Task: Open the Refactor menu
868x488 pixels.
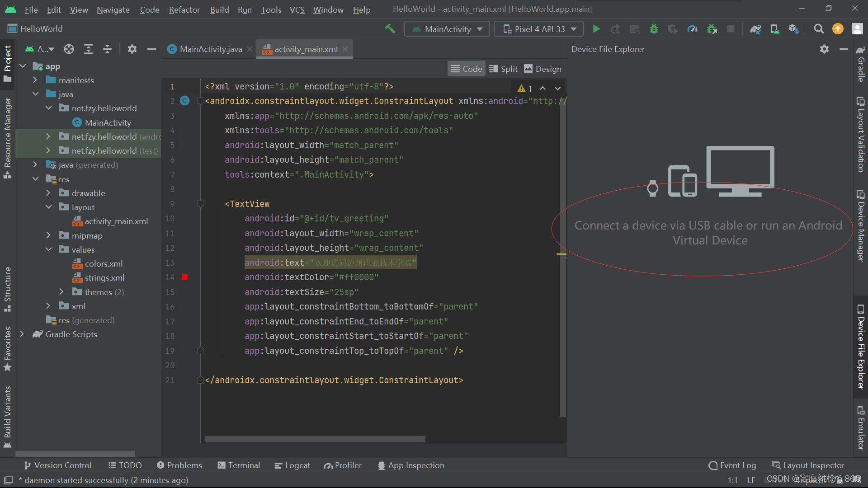Action: (x=184, y=9)
